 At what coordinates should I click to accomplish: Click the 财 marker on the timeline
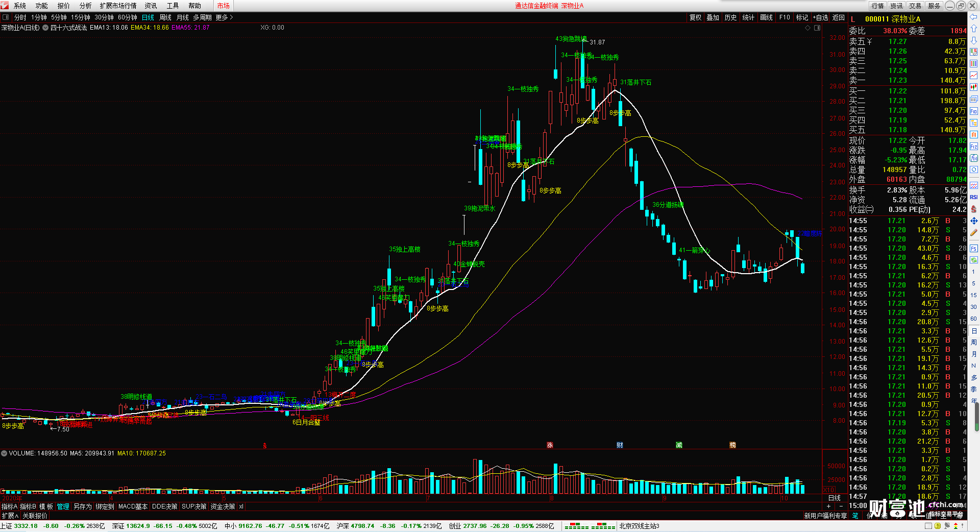tap(620, 445)
